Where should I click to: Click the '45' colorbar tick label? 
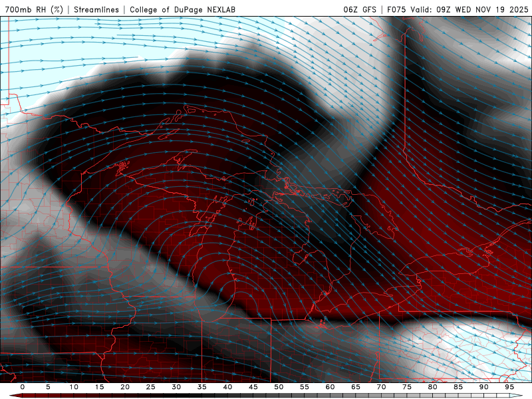(253, 387)
